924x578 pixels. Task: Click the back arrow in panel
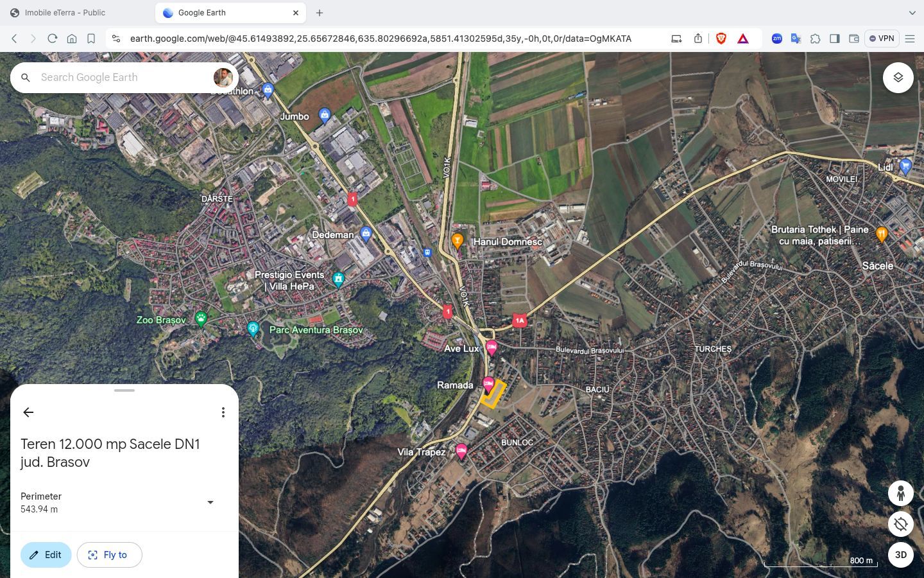[x=28, y=412]
